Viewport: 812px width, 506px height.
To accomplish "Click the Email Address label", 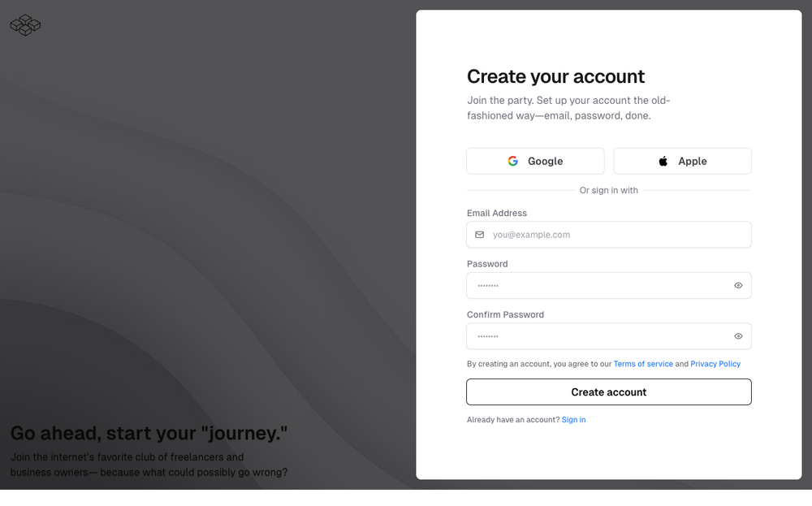I will point(497,213).
